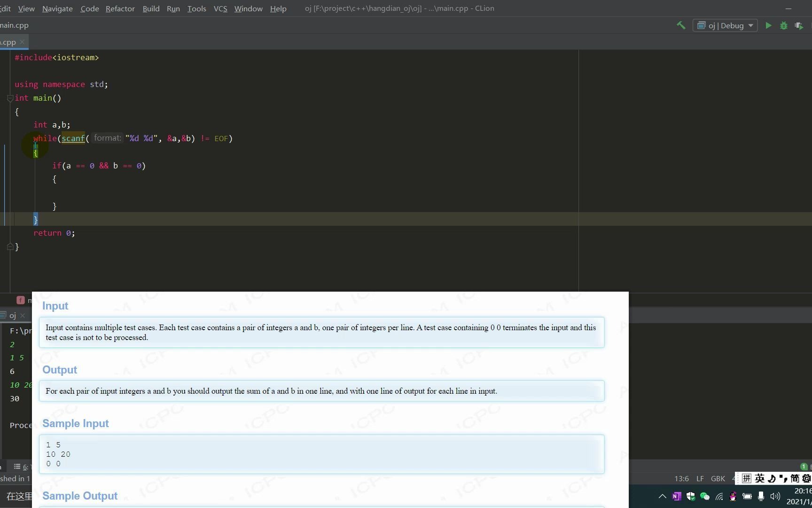Open Wi-Fi network tray icon

click(719, 496)
